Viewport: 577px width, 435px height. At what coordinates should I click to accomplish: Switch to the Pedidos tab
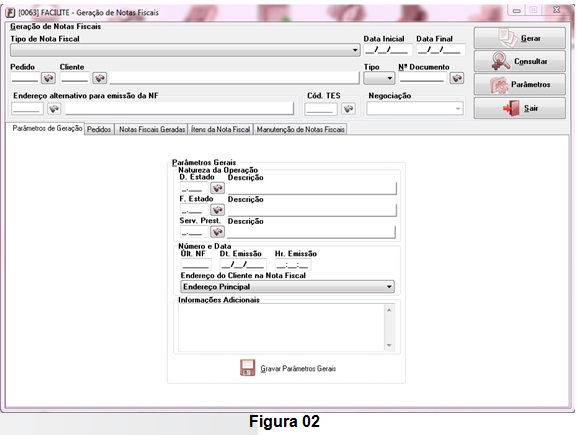(99, 130)
